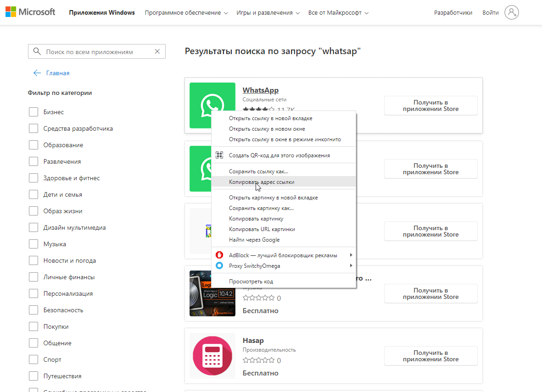Return to Главная page link
Viewport: 542px width, 392px height.
coord(58,73)
